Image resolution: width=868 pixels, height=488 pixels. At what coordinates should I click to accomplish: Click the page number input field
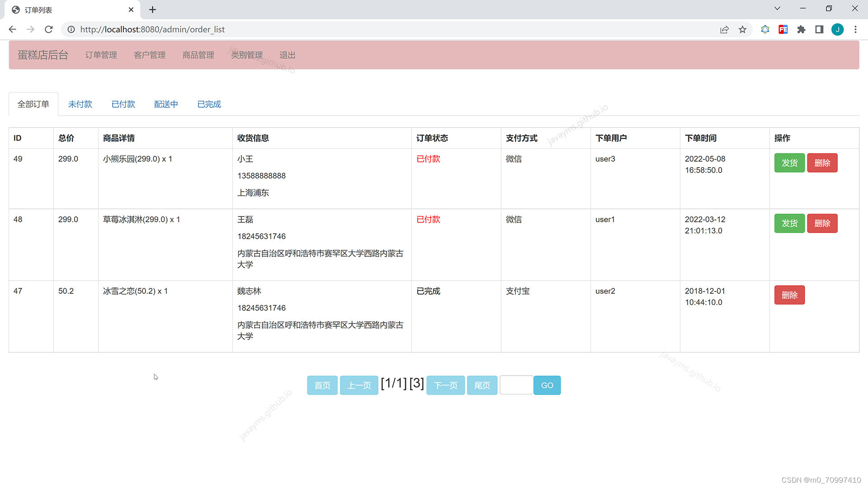[516, 385]
